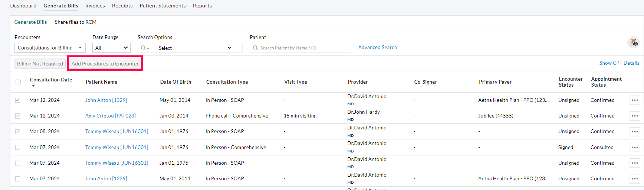
Task: Switch to Share files to RCM tab
Action: pos(76,22)
